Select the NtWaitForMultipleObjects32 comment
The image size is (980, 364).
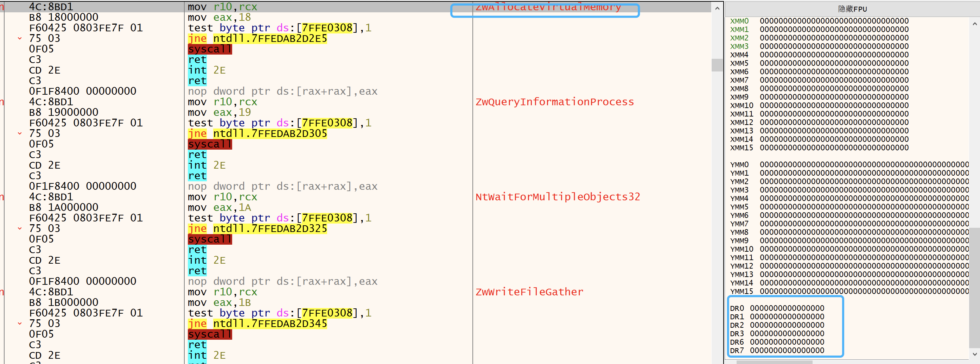tap(557, 197)
